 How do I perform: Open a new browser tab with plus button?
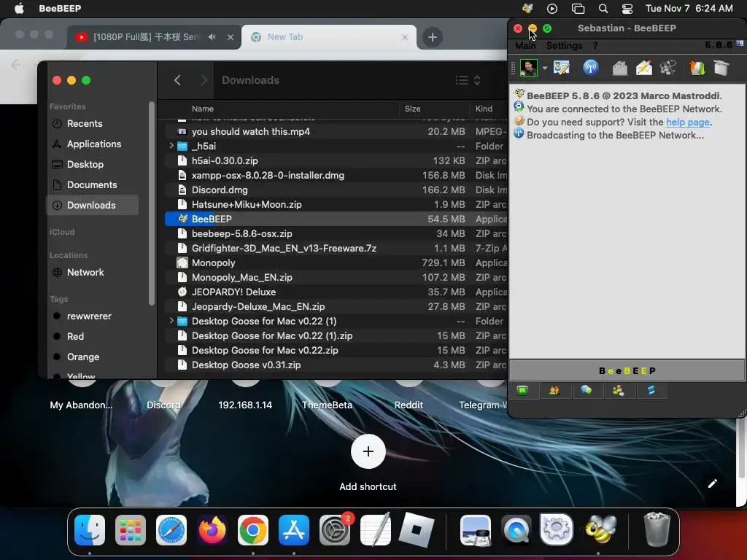(x=432, y=36)
